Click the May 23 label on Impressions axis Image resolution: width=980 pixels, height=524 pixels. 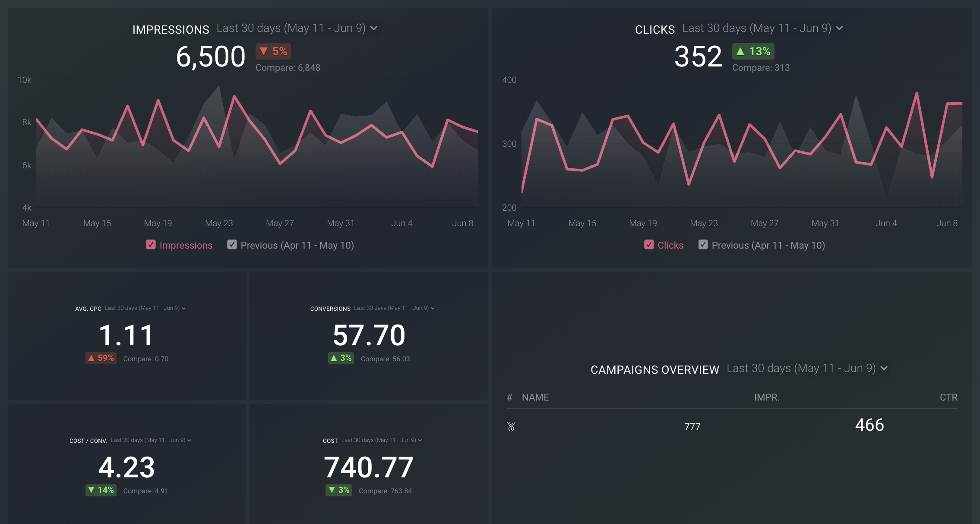pos(219,223)
